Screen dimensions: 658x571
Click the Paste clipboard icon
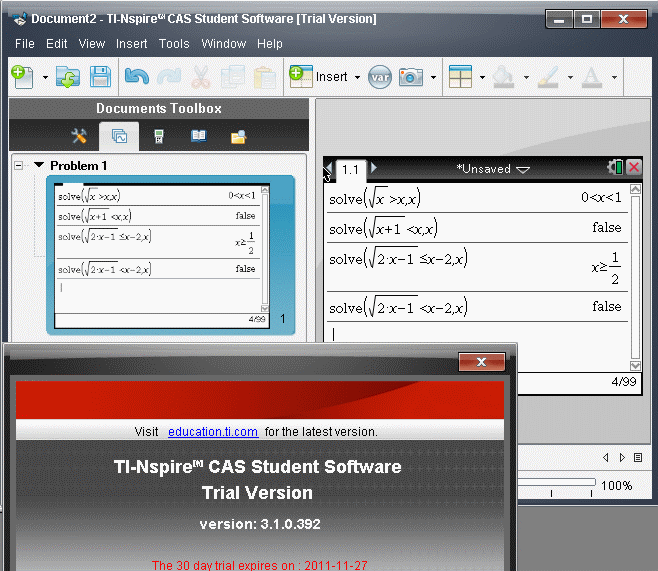coord(265,77)
